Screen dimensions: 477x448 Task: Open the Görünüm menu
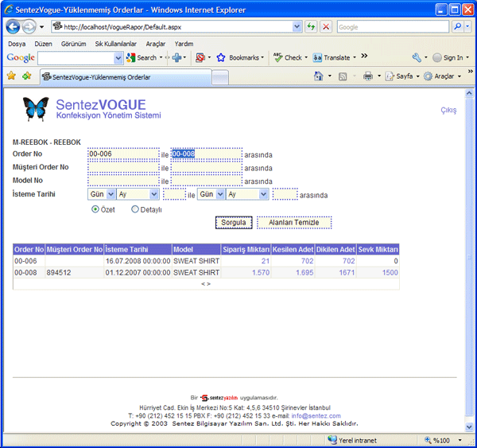(73, 44)
